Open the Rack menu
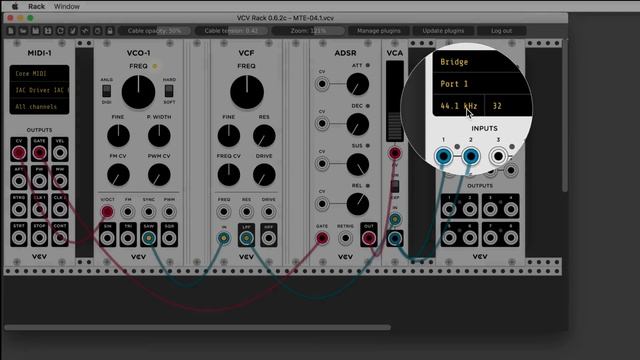Image resolution: width=640 pixels, height=360 pixels. pyautogui.click(x=36, y=6)
